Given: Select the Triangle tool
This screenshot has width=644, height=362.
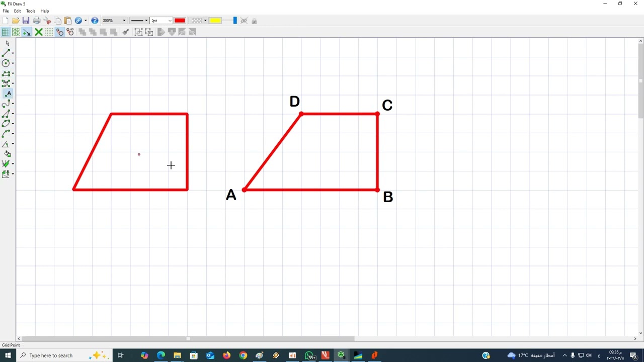Looking at the screenshot, I should pyautogui.click(x=6, y=114).
